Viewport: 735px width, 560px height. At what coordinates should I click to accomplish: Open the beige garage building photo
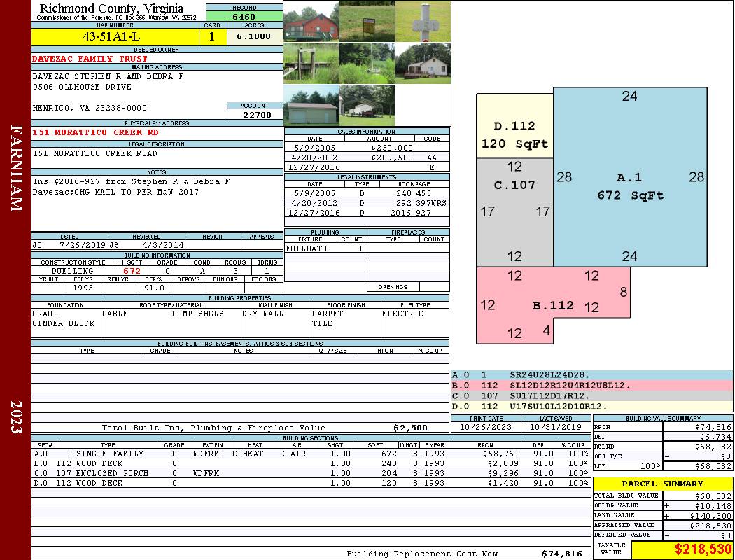[311, 106]
